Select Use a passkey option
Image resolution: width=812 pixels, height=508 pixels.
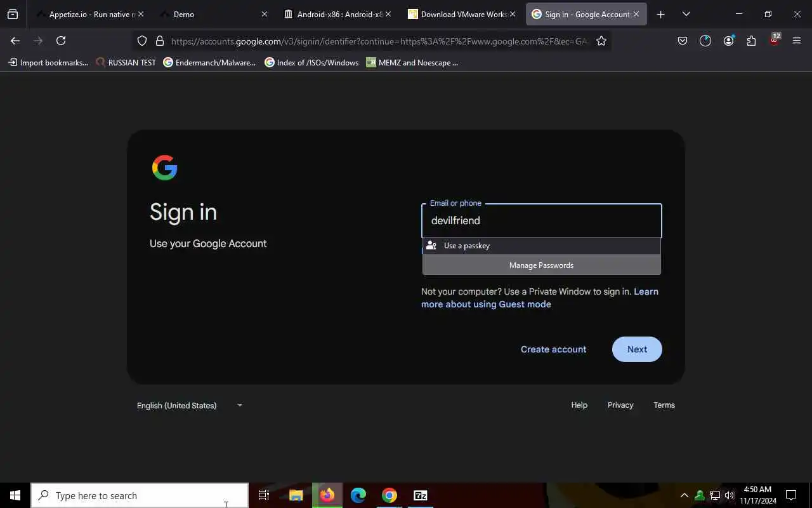tap(542, 246)
